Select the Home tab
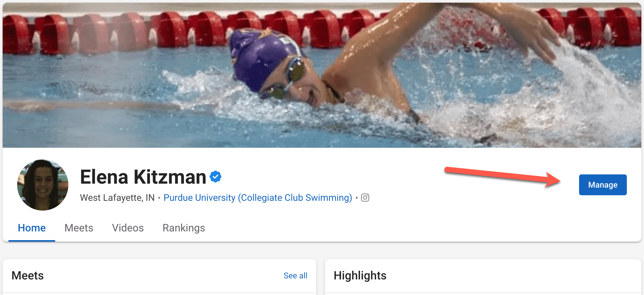 (32, 228)
